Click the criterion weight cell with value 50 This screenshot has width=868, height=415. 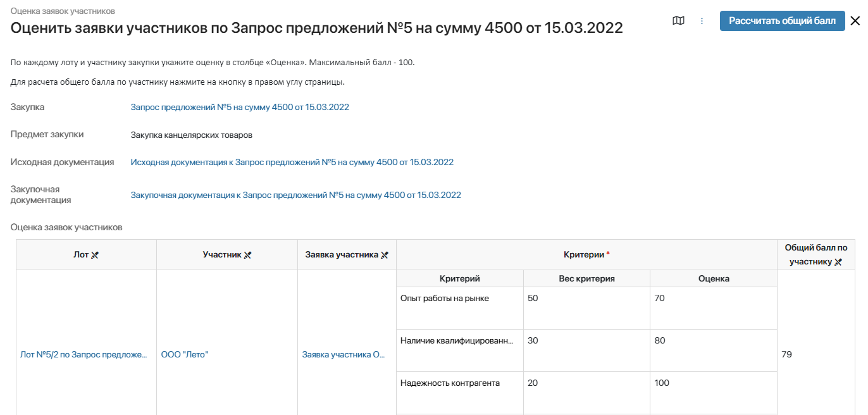pos(586,308)
